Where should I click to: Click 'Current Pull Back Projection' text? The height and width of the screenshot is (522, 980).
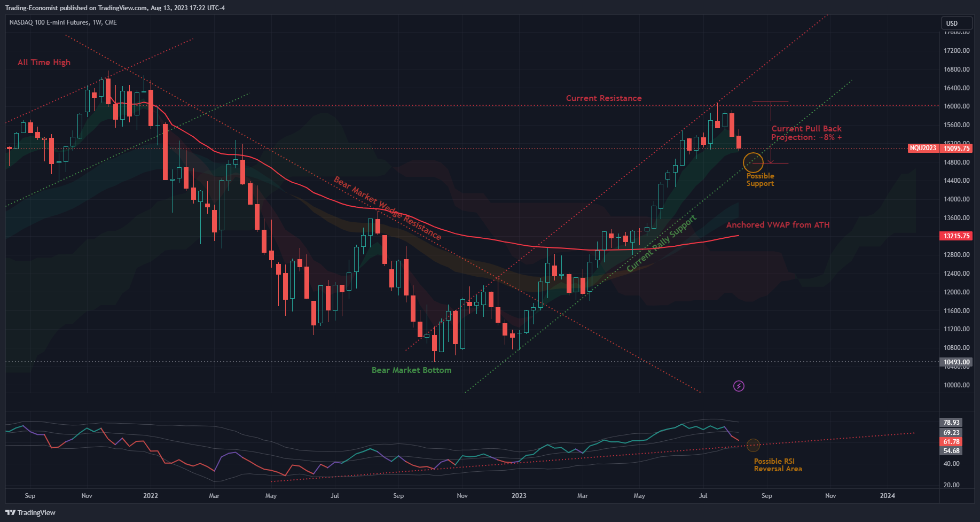coord(806,133)
